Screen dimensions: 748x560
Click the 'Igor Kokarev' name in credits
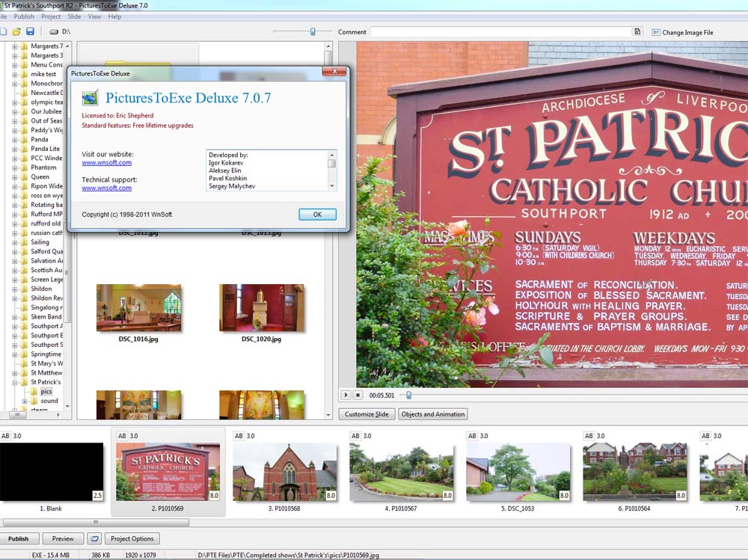pyautogui.click(x=226, y=163)
